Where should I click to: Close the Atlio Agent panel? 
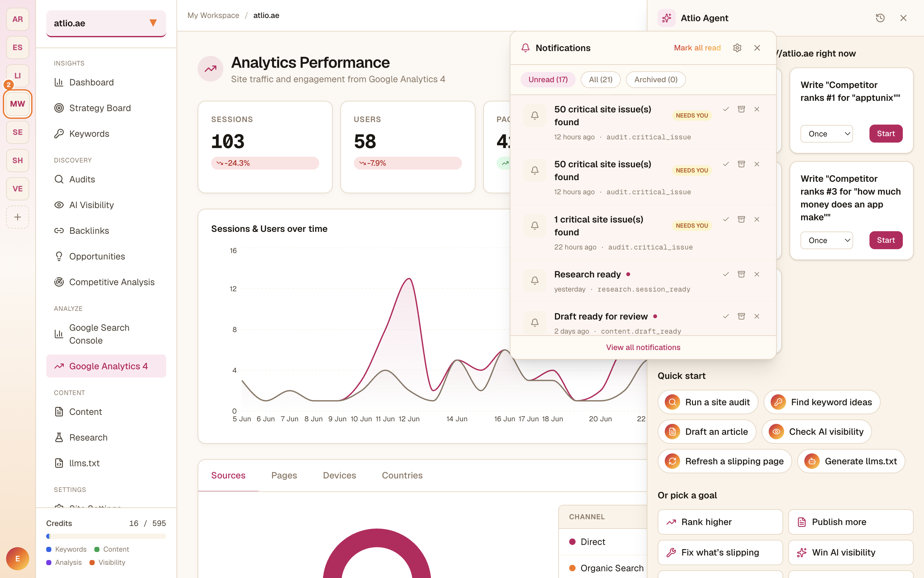[903, 18]
